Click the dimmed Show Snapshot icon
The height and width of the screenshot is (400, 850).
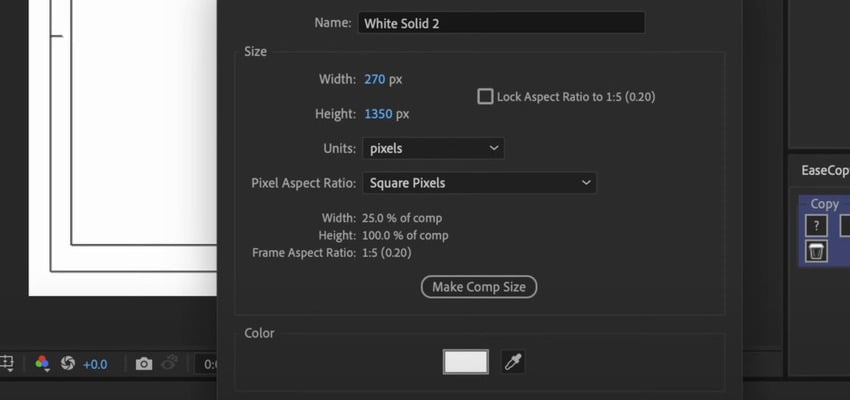click(169, 363)
